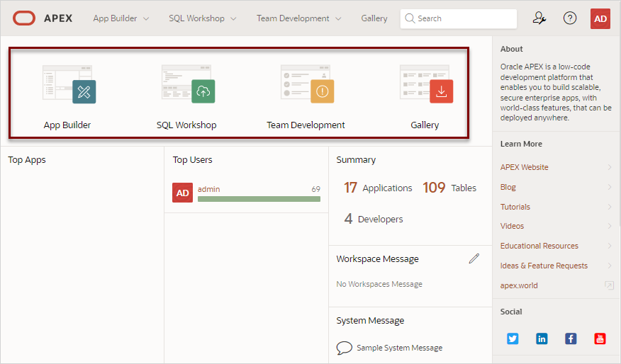Open the Facebook social icon
The width and height of the screenshot is (621, 364).
[x=571, y=339]
